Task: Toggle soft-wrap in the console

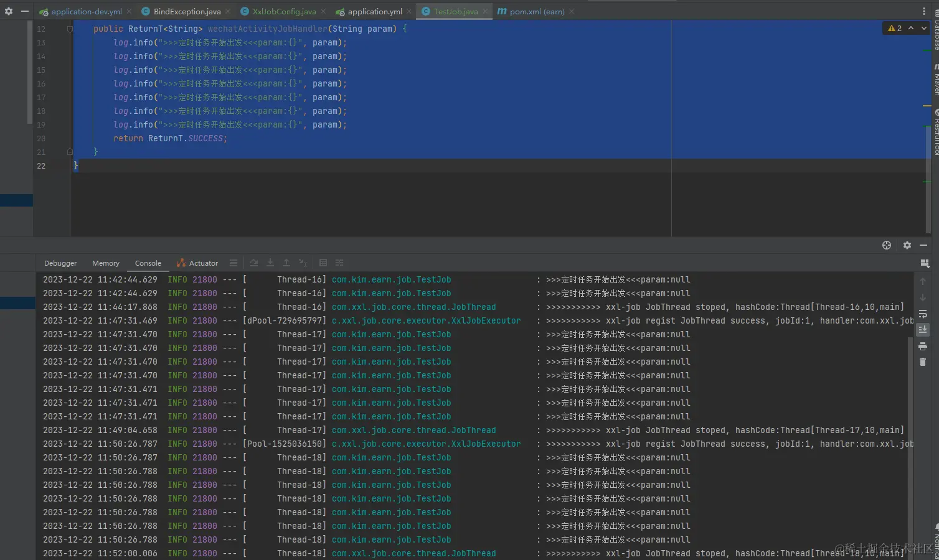Action: pyautogui.click(x=923, y=314)
